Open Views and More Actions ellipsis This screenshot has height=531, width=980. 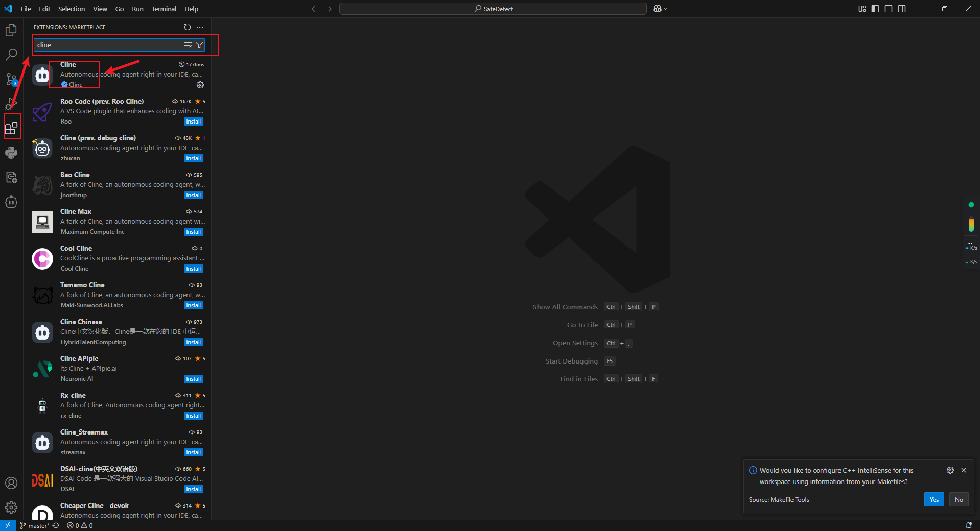click(200, 27)
